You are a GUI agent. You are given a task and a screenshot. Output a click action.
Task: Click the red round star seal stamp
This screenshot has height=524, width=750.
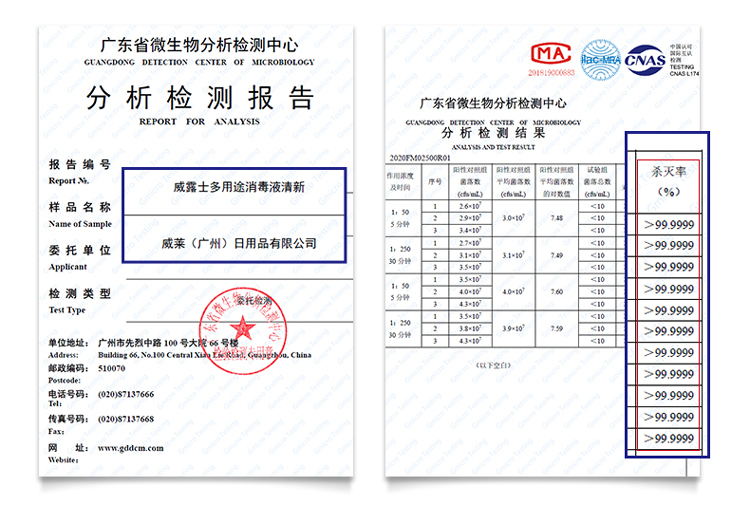[x=243, y=330]
